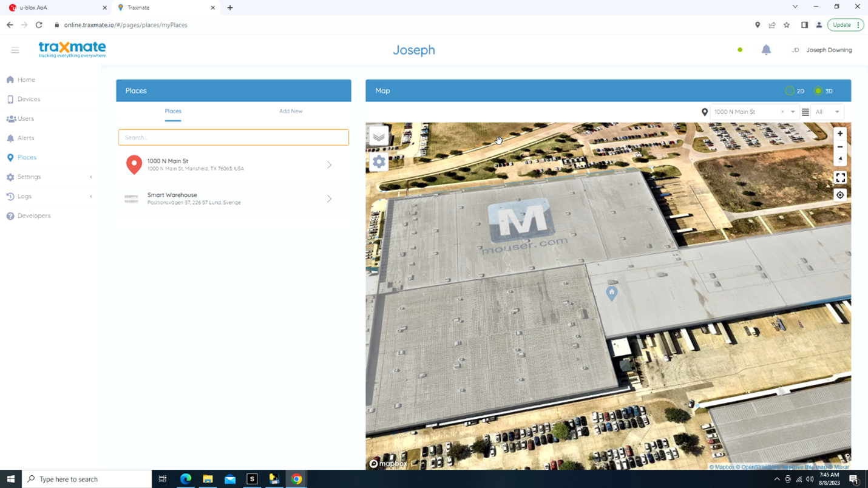Select 3D map view radio
The height and width of the screenshot is (488, 868).
pyautogui.click(x=818, y=91)
